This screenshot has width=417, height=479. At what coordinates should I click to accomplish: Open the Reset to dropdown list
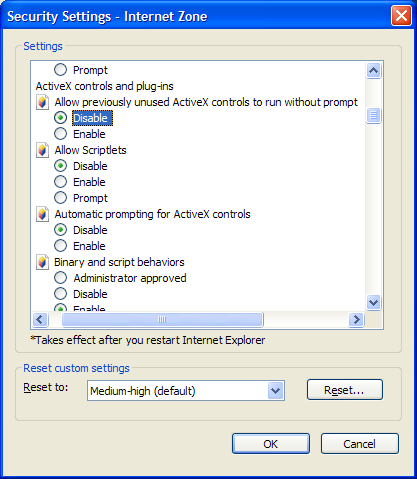275,391
